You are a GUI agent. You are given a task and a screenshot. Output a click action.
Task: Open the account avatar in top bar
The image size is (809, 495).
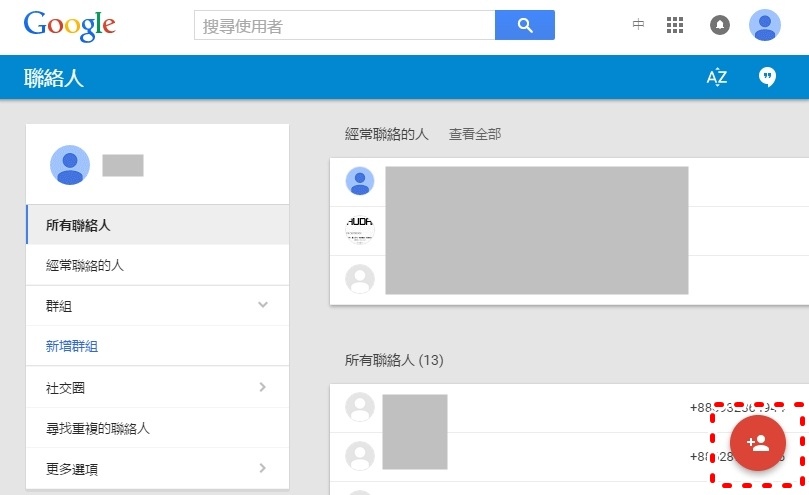pyautogui.click(x=765, y=25)
